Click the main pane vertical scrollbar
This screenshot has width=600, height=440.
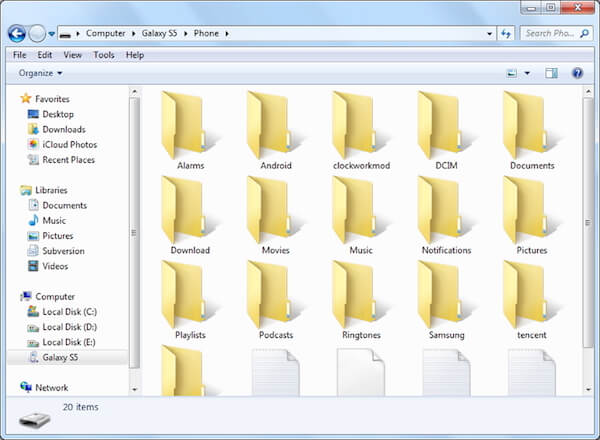(x=588, y=222)
